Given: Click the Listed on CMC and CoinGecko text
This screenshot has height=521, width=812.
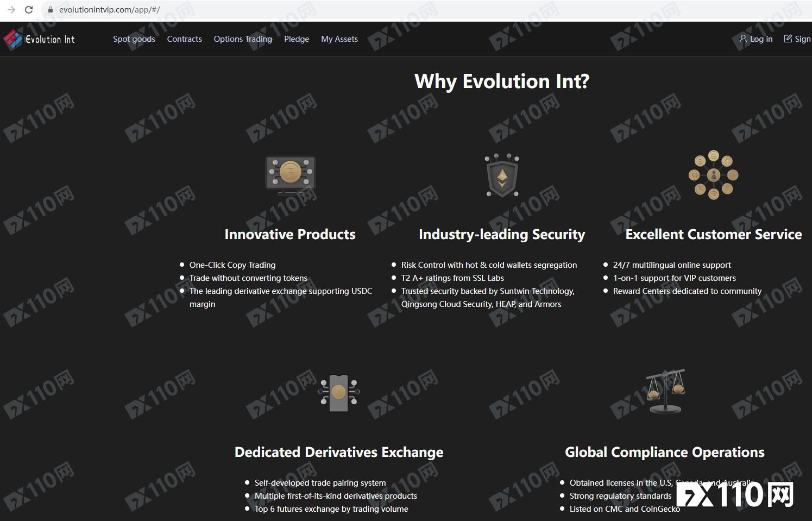Looking at the screenshot, I should tap(625, 509).
